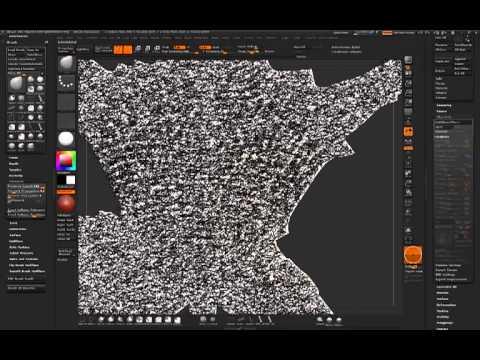Expand the Surface section in Tool palette
The width and height of the screenshot is (480, 360).
tap(442, 299)
